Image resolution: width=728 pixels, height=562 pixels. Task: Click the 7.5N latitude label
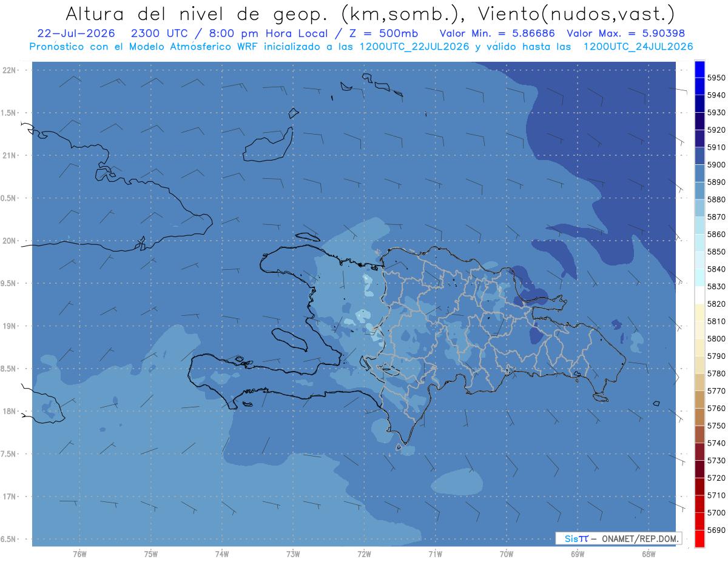tap(9, 454)
